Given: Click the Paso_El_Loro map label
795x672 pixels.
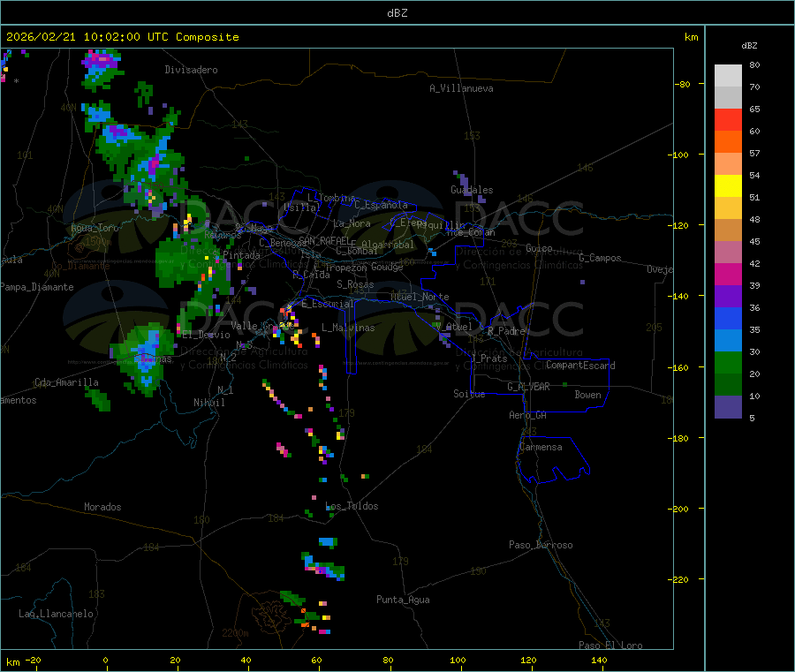Looking at the screenshot, I should click(x=610, y=646).
